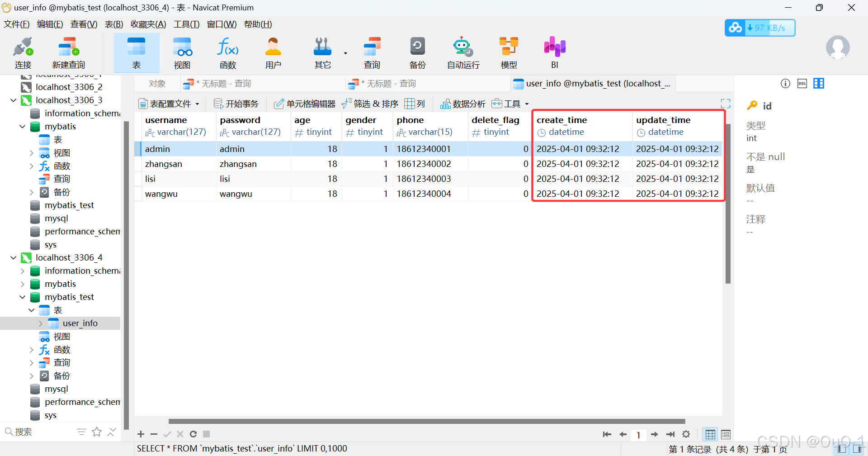Create a new query with 新建查询
This screenshot has height=456, width=868.
(69, 53)
